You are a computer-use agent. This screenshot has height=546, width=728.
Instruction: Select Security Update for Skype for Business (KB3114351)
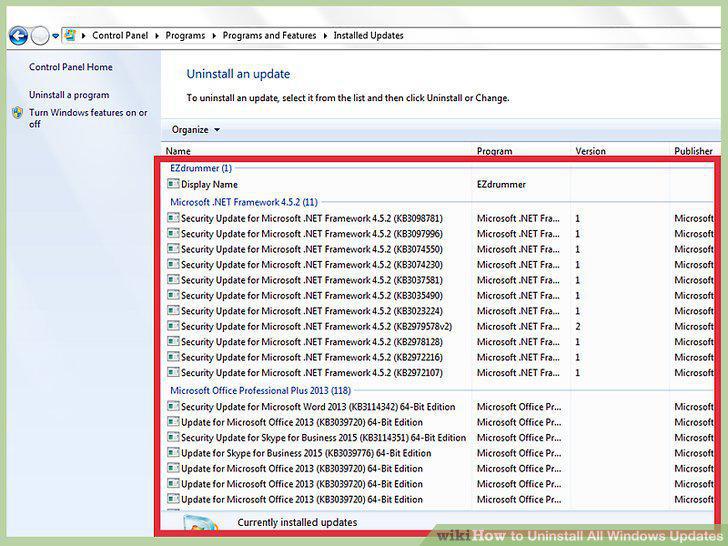(324, 438)
